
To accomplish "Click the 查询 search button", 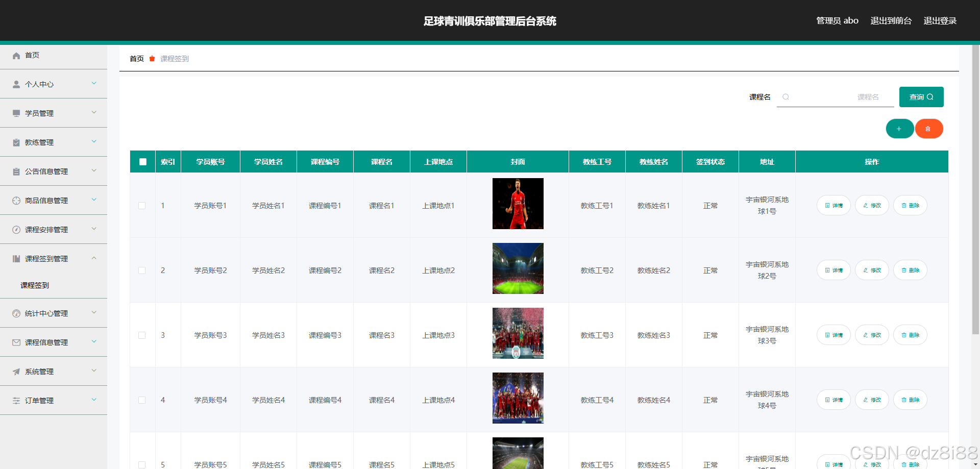I will (x=921, y=96).
